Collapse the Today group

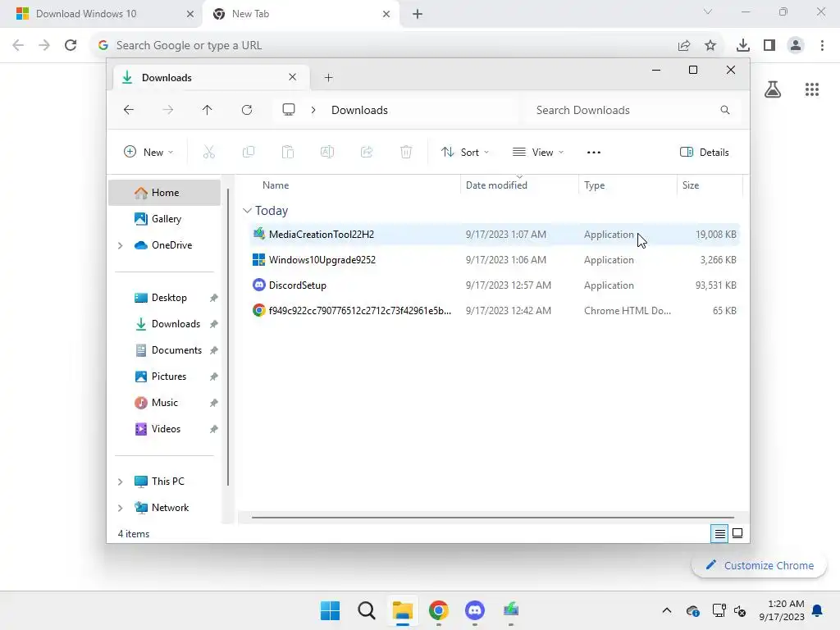click(x=247, y=211)
